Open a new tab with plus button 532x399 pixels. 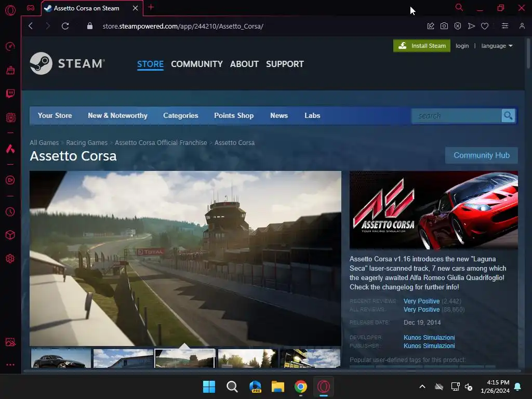[x=151, y=7]
